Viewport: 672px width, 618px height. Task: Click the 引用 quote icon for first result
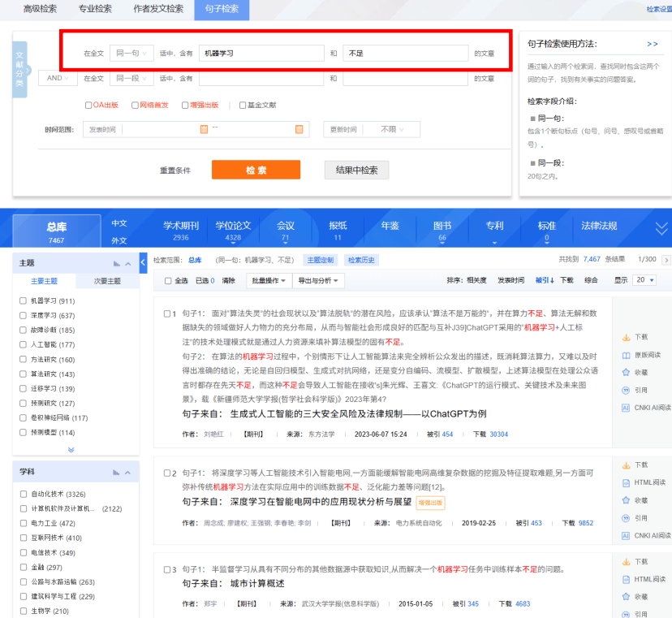(x=626, y=390)
